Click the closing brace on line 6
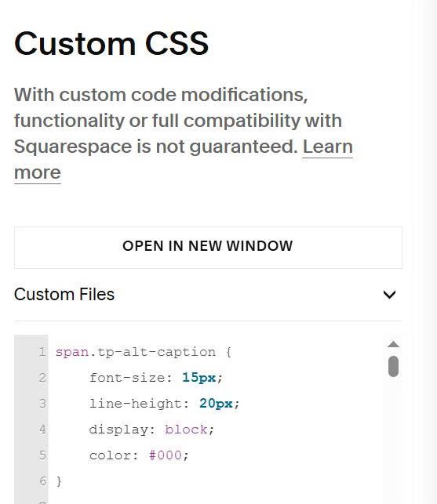This screenshot has width=437, height=504. click(59, 481)
